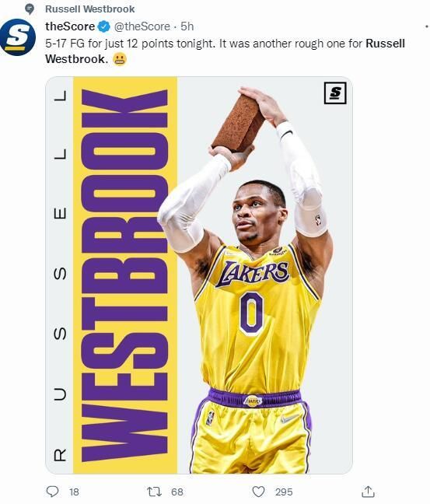
Task: Open the 5h timestamp permalink
Action: [187, 26]
